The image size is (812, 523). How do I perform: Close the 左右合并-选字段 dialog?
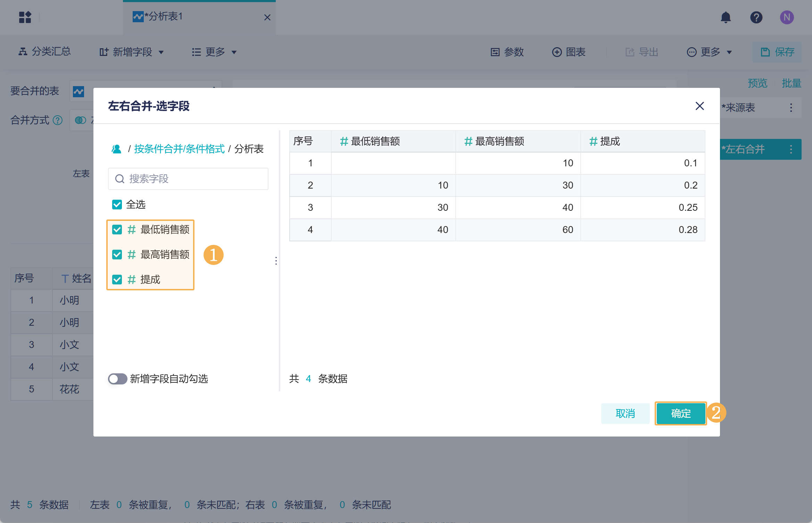[x=699, y=106]
